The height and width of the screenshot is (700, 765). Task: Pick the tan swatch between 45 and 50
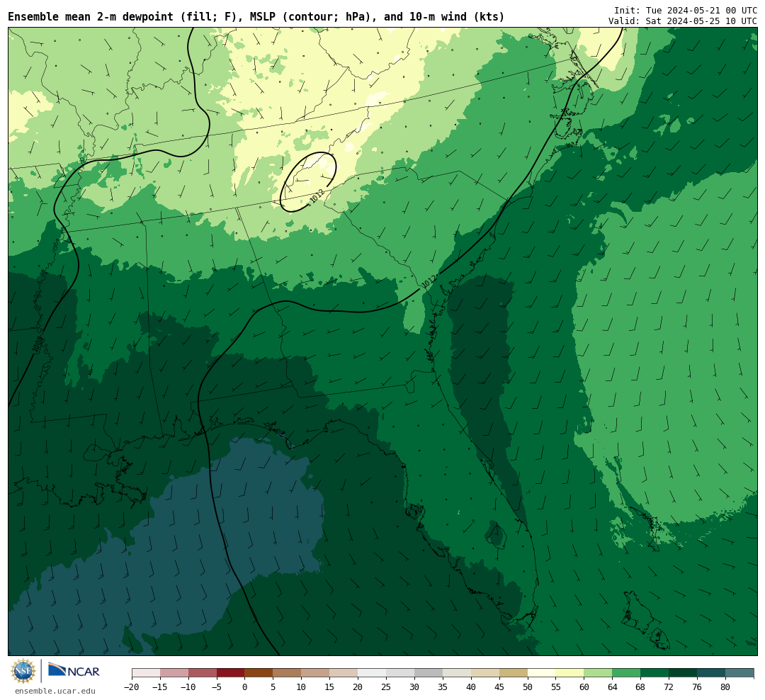[514, 673]
